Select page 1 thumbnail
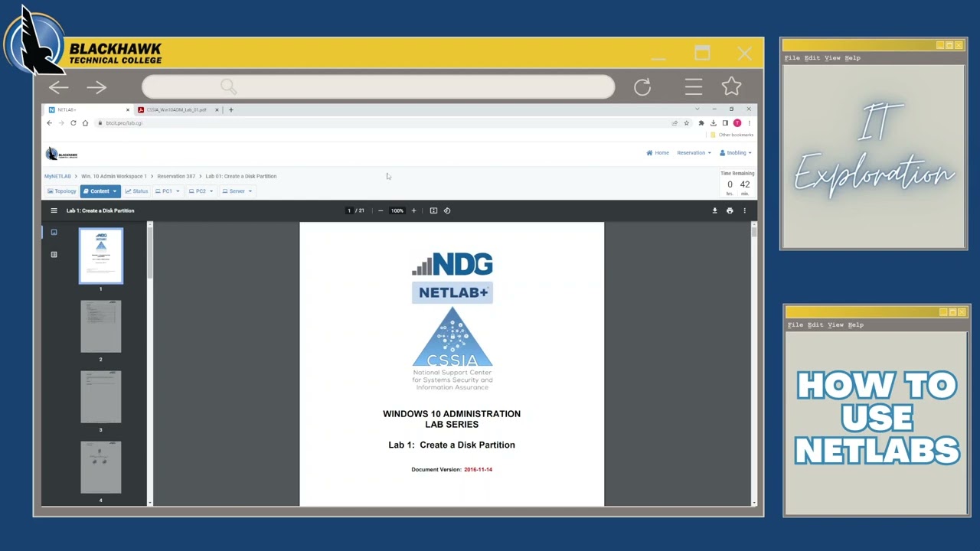The image size is (980, 551). click(x=101, y=256)
